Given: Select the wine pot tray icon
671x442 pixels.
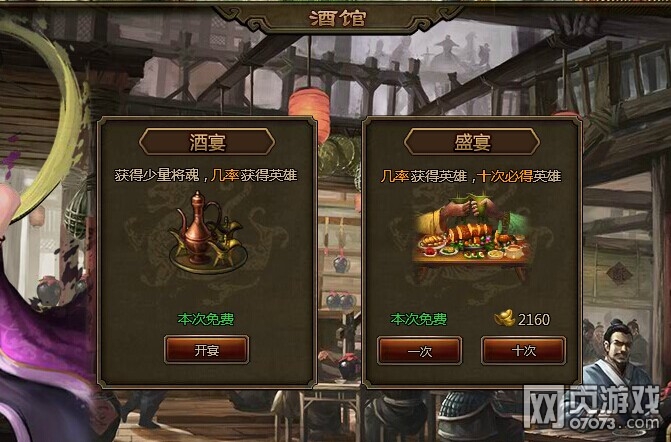Looking at the screenshot, I should 208,233.
